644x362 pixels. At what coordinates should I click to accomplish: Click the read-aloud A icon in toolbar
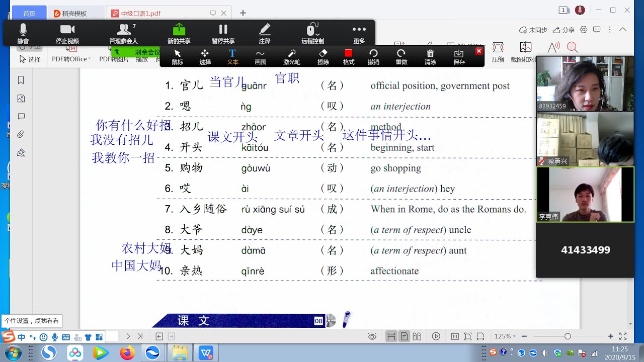tap(553, 47)
